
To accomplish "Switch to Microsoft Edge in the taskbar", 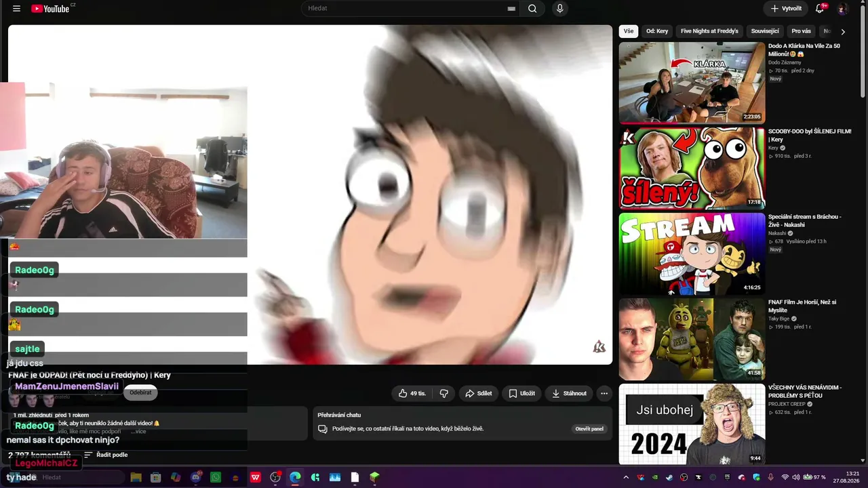I will pyautogui.click(x=295, y=477).
